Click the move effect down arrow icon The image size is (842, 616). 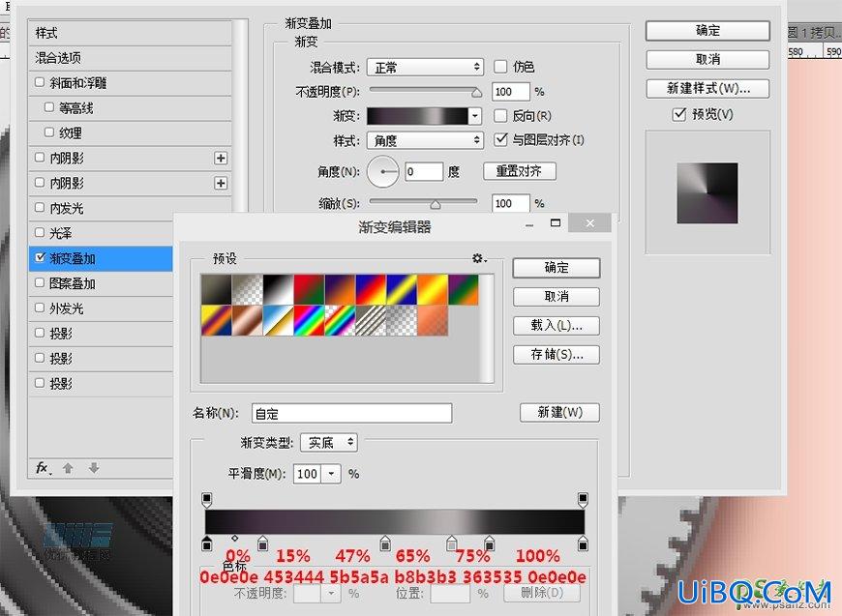(94, 468)
